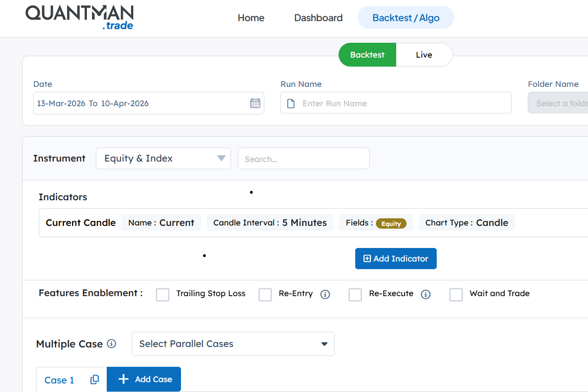The height and width of the screenshot is (392, 588).
Task: Click the QuantMan.trade logo
Action: tap(79, 18)
